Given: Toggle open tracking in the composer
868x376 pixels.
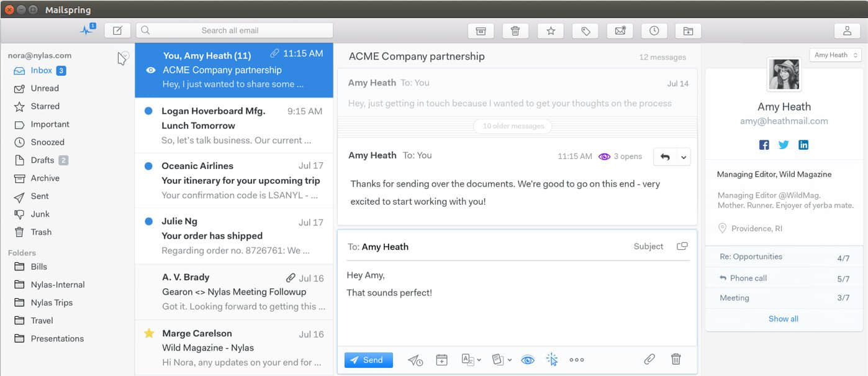Looking at the screenshot, I should point(528,359).
